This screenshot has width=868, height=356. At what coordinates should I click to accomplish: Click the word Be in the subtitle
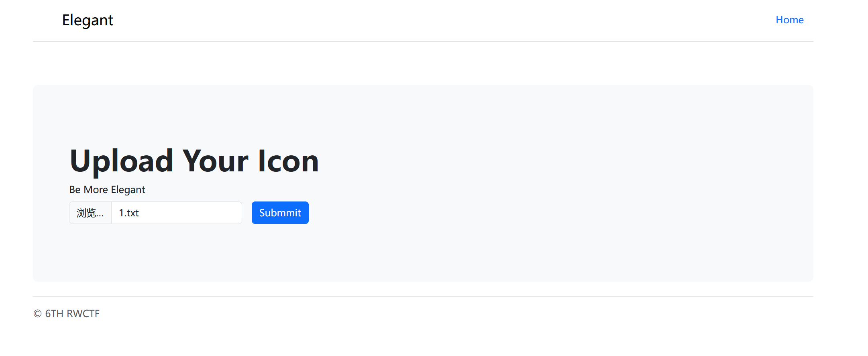[x=75, y=189]
